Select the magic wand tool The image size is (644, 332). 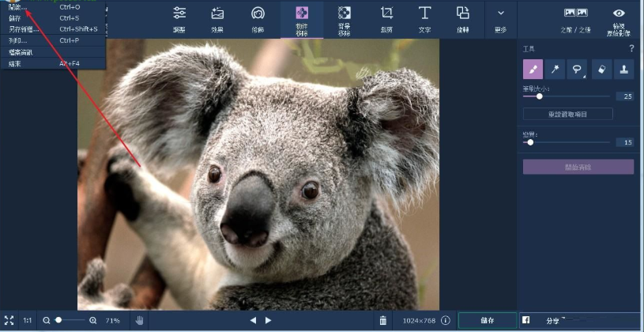pos(555,70)
